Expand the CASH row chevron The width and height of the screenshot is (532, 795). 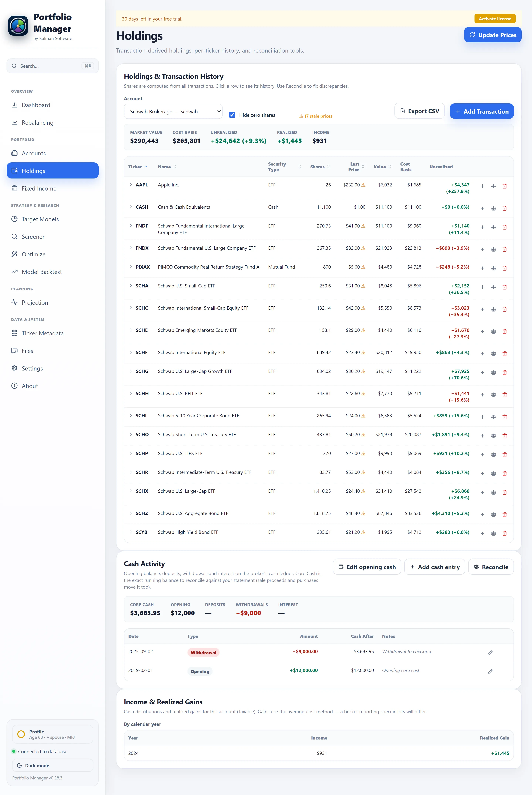point(131,207)
